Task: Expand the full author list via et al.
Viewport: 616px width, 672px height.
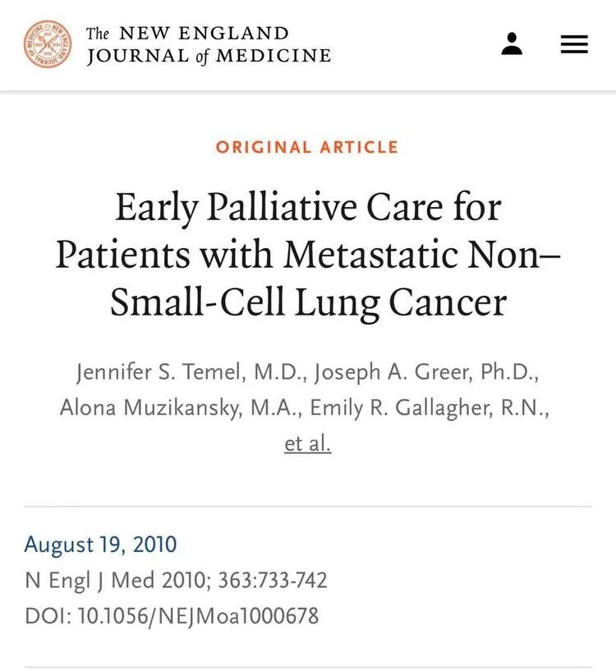Action: pos(307,444)
